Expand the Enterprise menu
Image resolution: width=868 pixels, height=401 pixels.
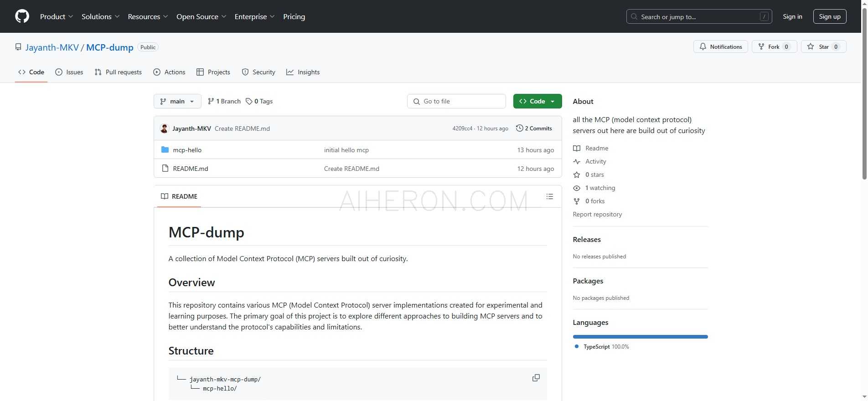coord(254,16)
